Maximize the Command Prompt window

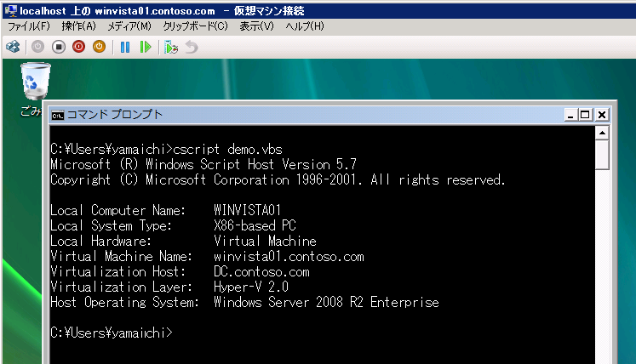pos(585,115)
